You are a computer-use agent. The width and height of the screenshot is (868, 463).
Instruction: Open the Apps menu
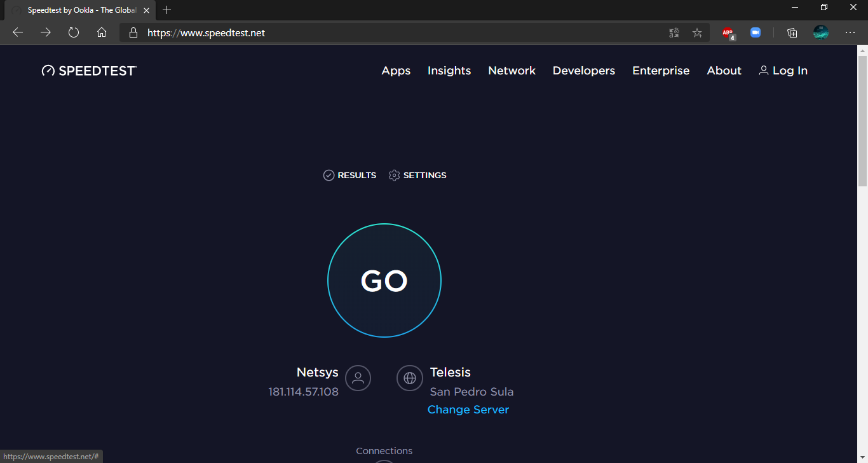tap(396, 71)
